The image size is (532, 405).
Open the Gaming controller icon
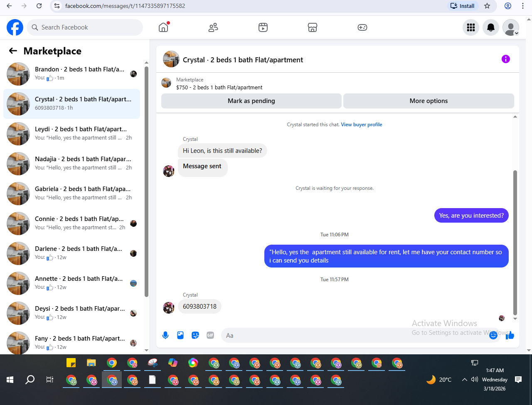tap(362, 27)
